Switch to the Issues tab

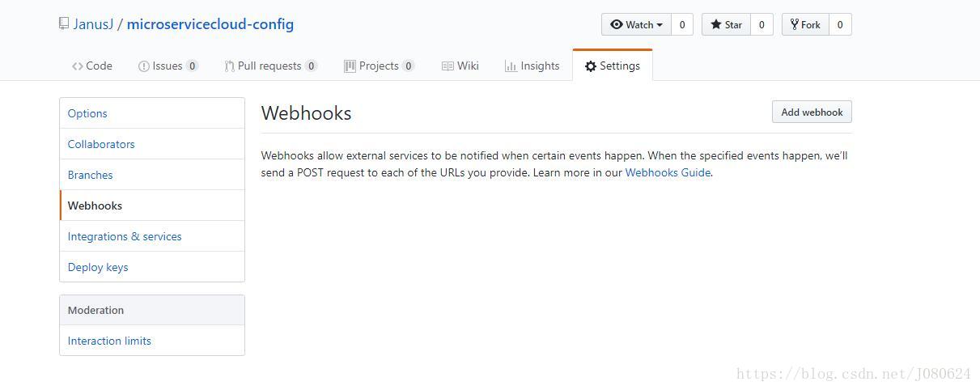point(168,66)
